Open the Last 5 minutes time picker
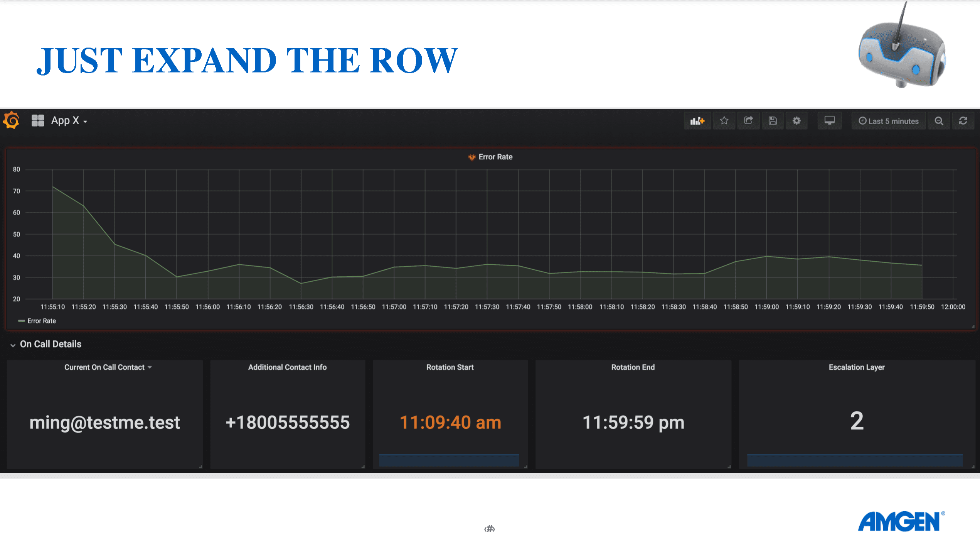Screen dimensions: 980x541 tap(888, 121)
